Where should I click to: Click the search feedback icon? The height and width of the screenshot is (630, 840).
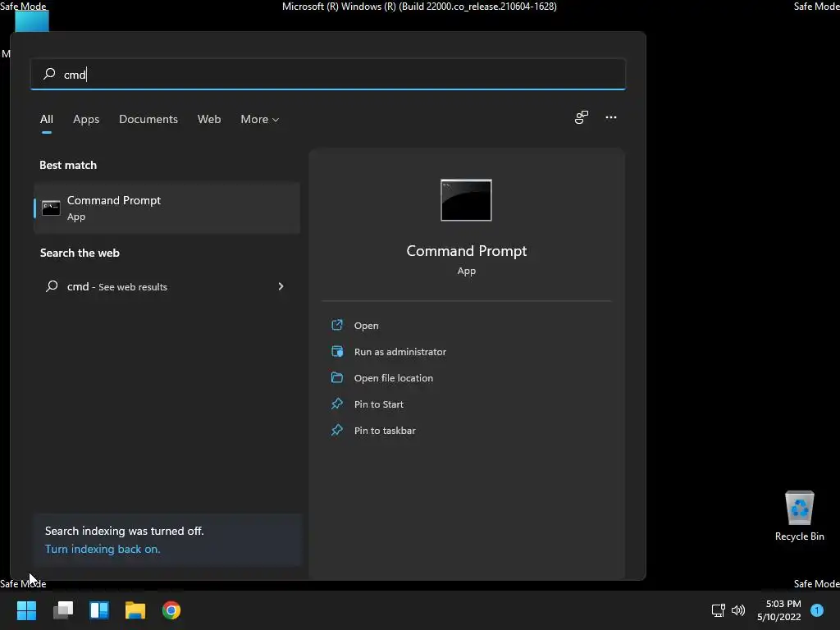point(582,117)
